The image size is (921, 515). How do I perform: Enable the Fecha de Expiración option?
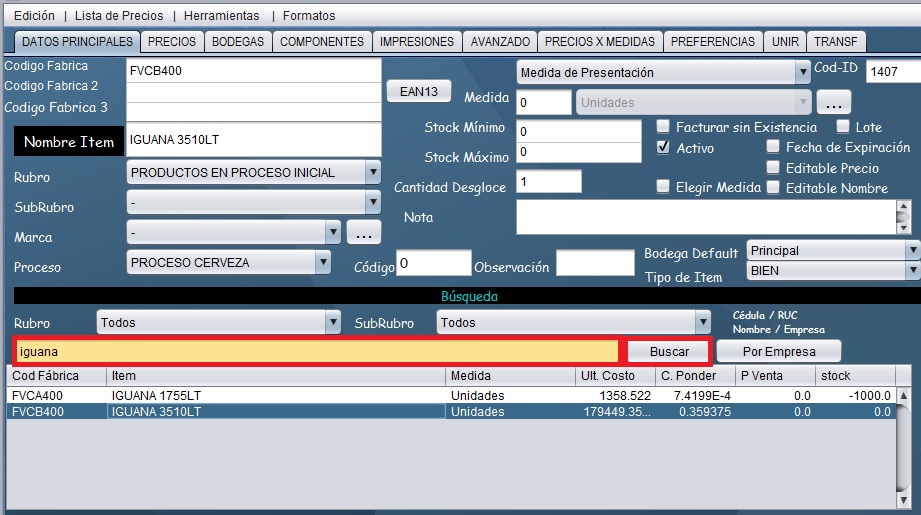point(773,147)
